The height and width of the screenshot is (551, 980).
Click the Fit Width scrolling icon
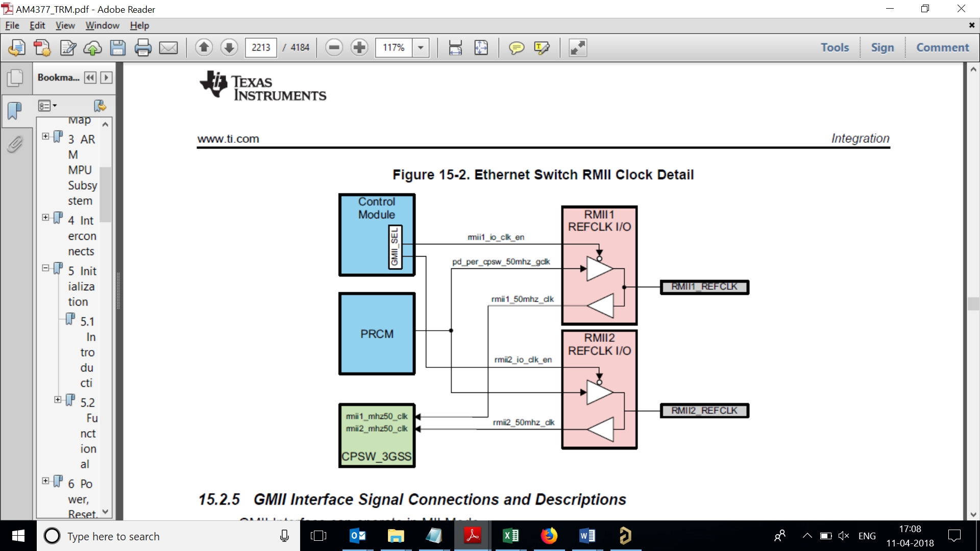pos(455,47)
